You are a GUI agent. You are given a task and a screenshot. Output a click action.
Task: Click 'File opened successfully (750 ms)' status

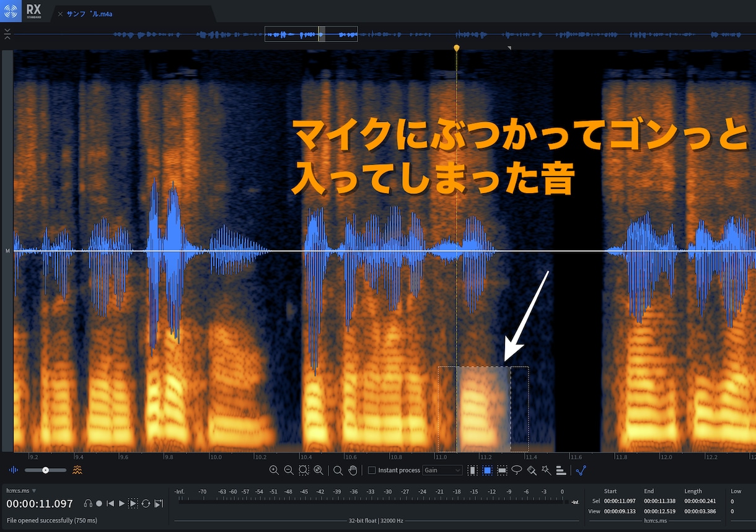[x=52, y=520]
